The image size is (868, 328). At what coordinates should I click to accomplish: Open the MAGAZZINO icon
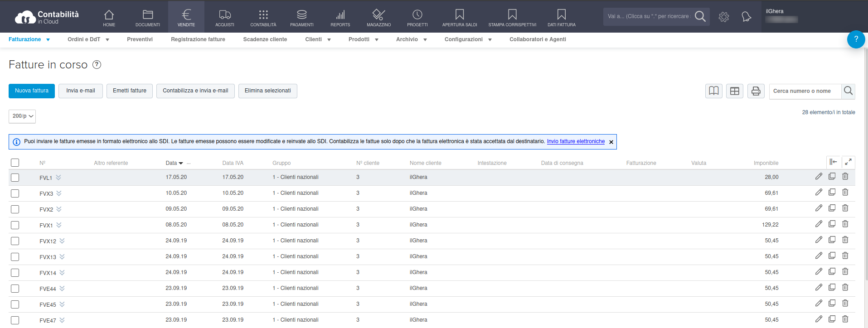(379, 15)
